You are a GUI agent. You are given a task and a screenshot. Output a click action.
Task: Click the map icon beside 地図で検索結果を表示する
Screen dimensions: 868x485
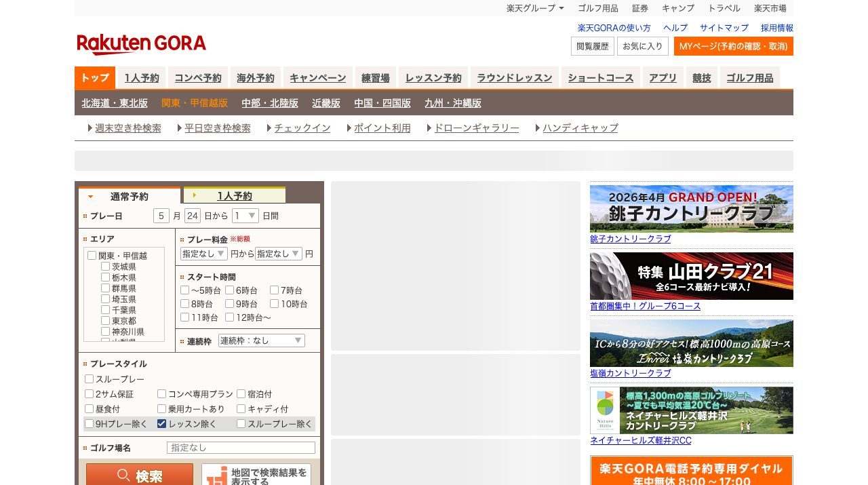(216, 477)
